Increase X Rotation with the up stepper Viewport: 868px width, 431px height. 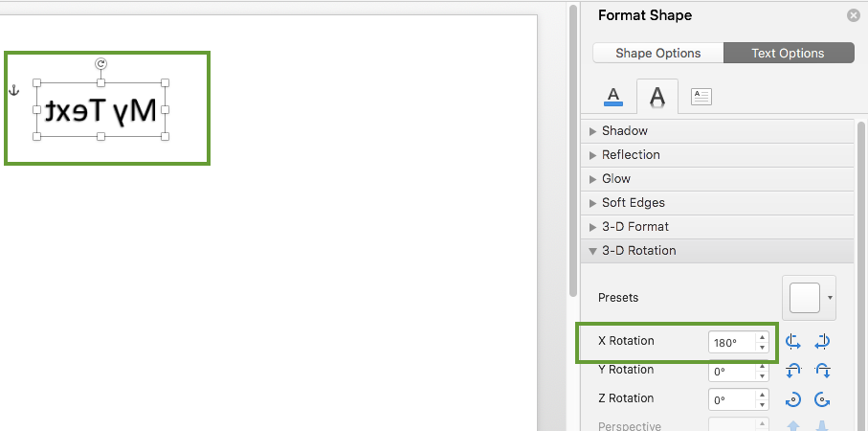point(763,337)
